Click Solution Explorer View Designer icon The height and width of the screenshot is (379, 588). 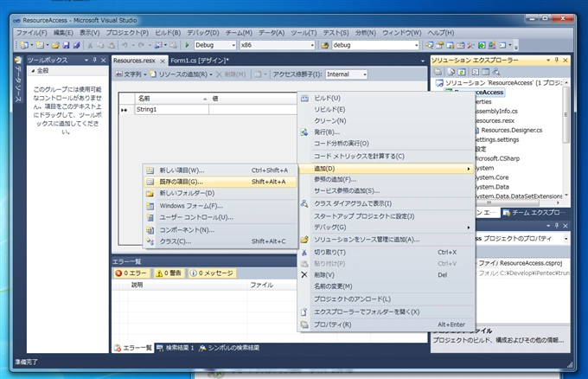pos(486,72)
